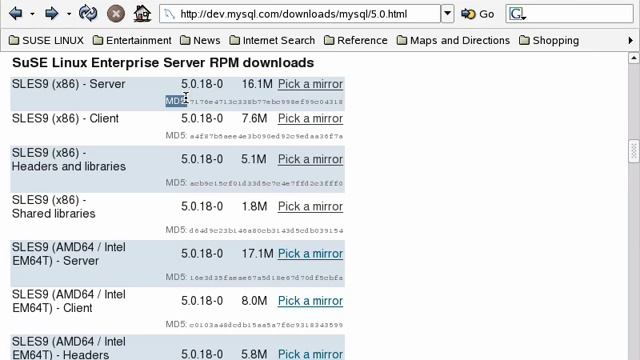This screenshot has width=640, height=360.
Task: Click the Back navigation arrow
Action: click(16, 13)
